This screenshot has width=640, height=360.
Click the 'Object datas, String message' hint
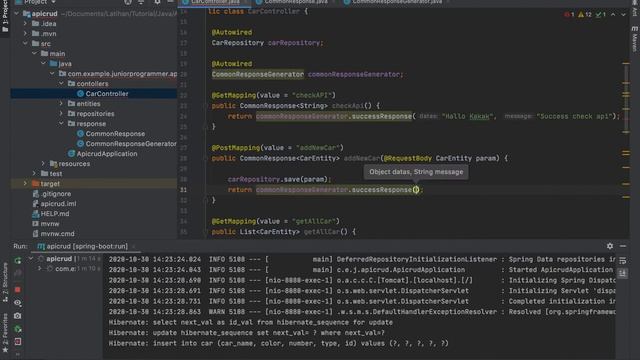tap(416, 172)
